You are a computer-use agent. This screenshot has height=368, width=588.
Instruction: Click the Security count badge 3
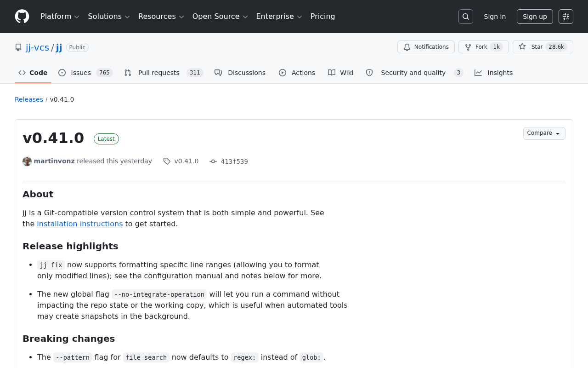(x=458, y=73)
